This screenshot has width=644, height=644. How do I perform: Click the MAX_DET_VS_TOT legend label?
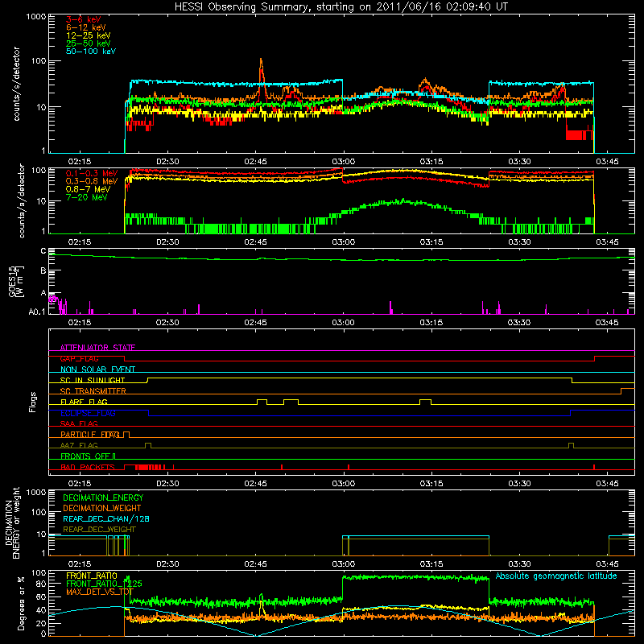point(100,592)
